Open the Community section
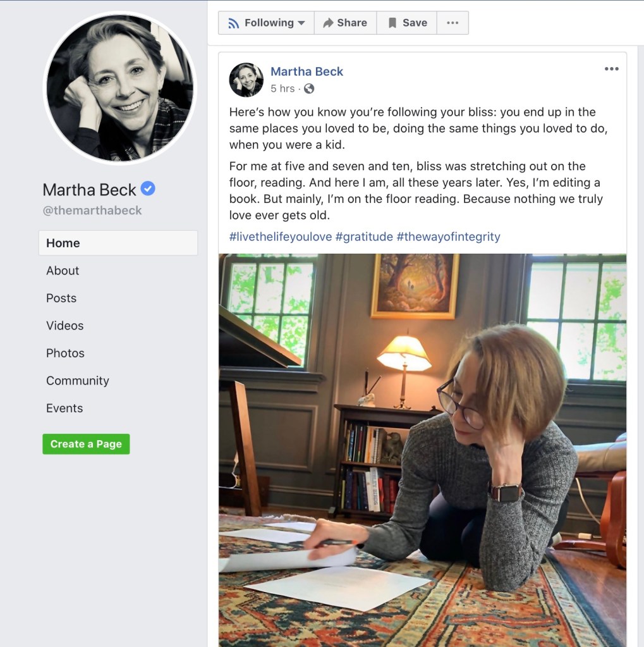This screenshot has height=647, width=644. 78,381
